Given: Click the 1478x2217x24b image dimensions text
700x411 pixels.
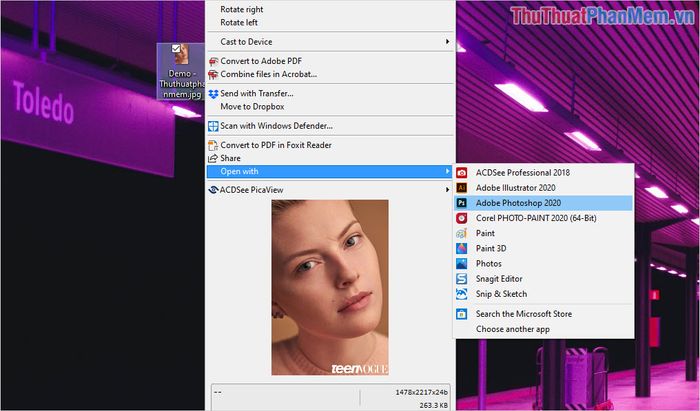Looking at the screenshot, I should [x=421, y=392].
